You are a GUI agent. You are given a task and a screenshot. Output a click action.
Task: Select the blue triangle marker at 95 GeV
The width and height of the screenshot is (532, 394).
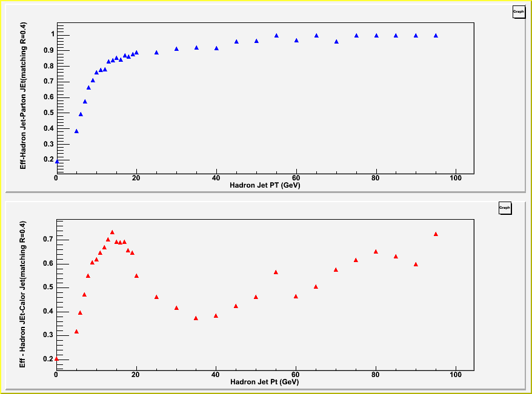[x=436, y=36]
